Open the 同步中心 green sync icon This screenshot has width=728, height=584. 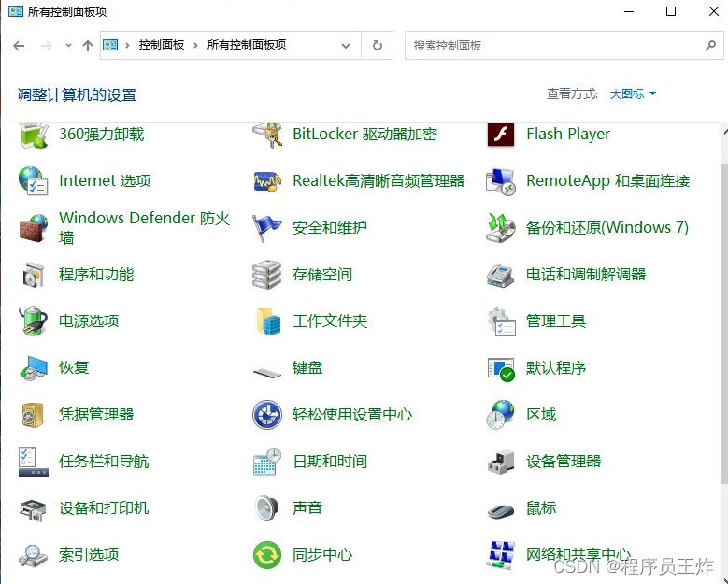pyautogui.click(x=267, y=555)
